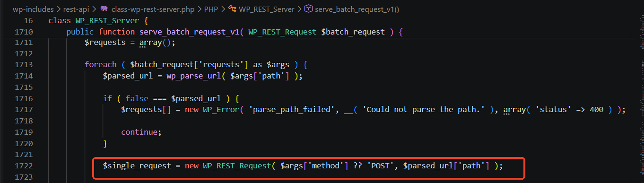Viewport: 644px width, 183px height.
Task: Click the sticky class WP_REST_Server header line
Action: click(98, 21)
